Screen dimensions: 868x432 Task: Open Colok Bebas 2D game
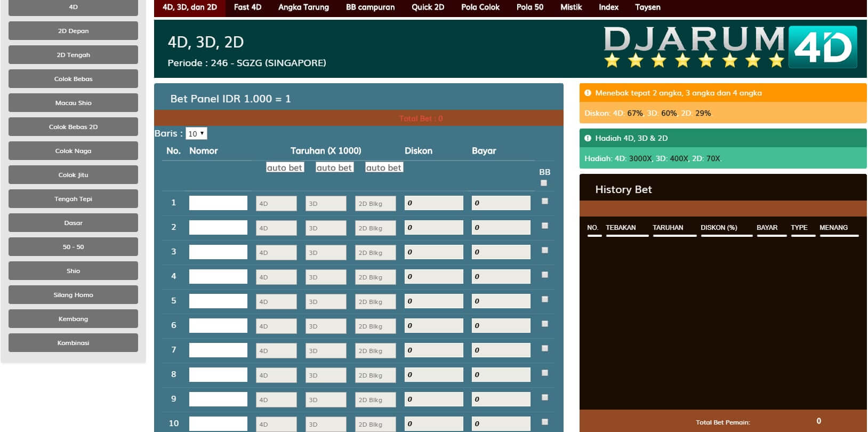(x=73, y=127)
